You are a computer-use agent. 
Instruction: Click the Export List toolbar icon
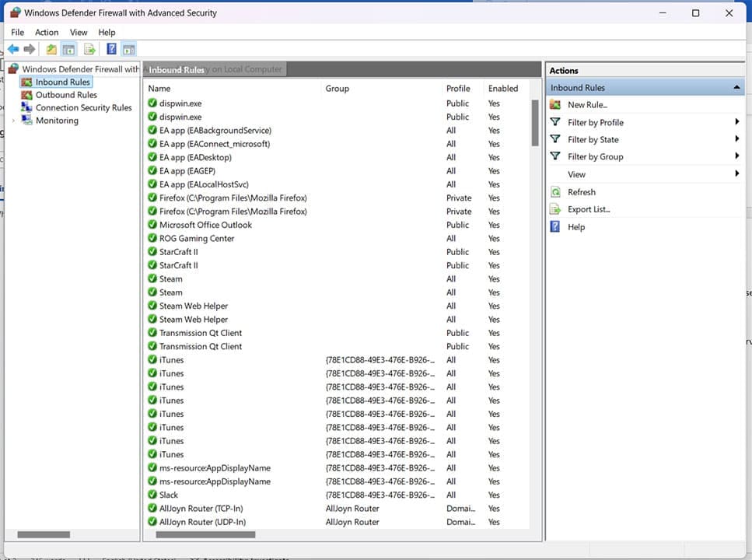89,49
